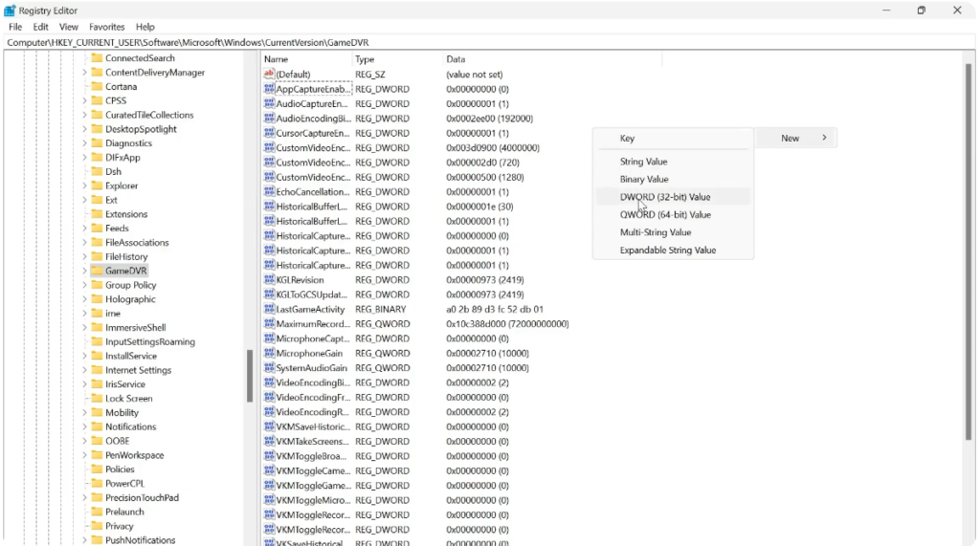
Task: Click the Notifications folder icon
Action: point(97,426)
